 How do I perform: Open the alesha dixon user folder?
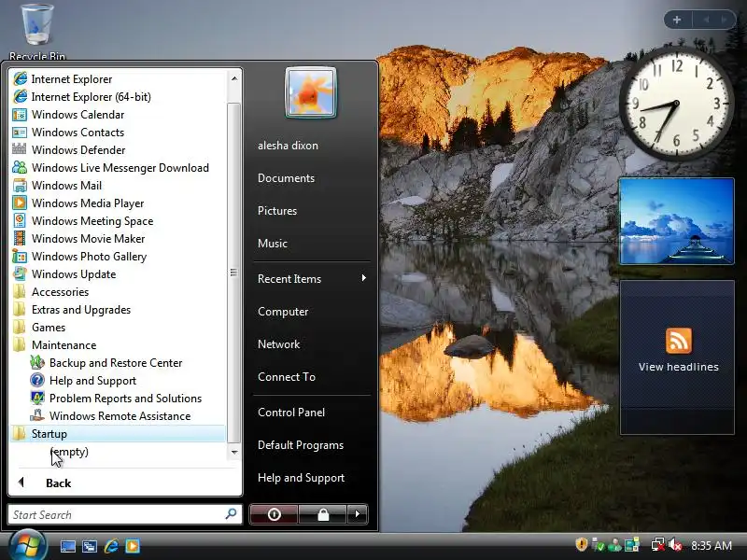pos(288,146)
